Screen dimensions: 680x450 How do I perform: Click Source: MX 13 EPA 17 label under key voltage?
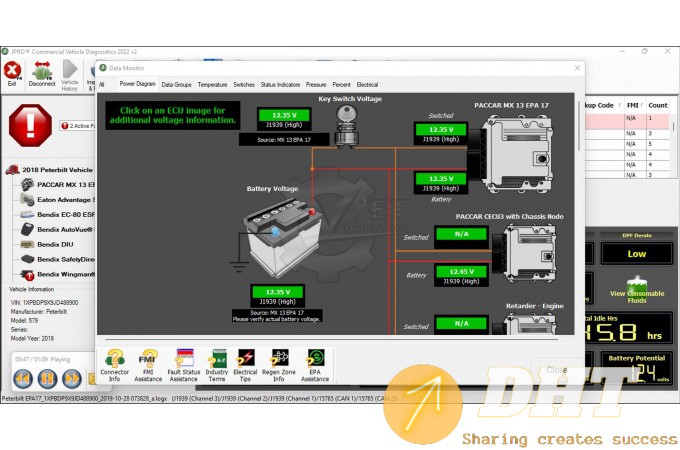click(284, 140)
